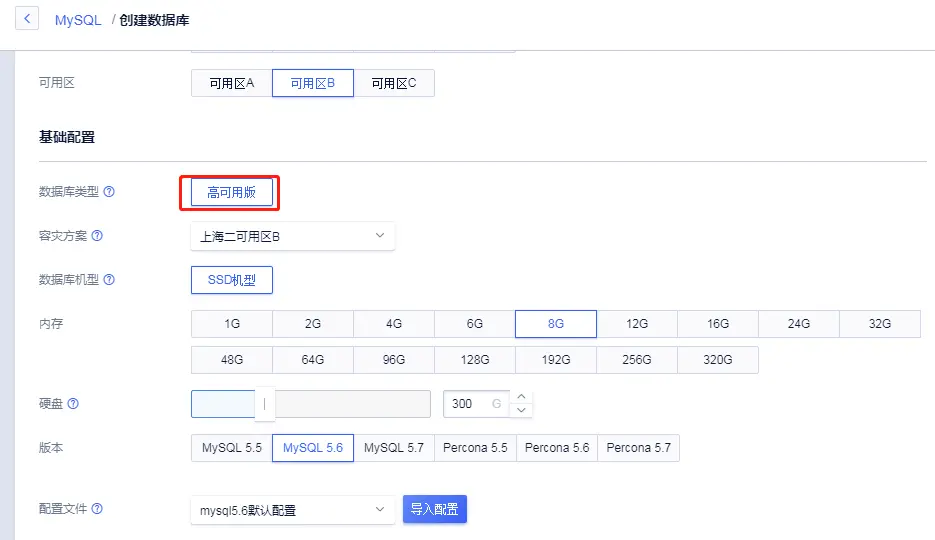Click the back arrow icon beside MySQL
The width and height of the screenshot is (935, 540).
tap(27, 18)
